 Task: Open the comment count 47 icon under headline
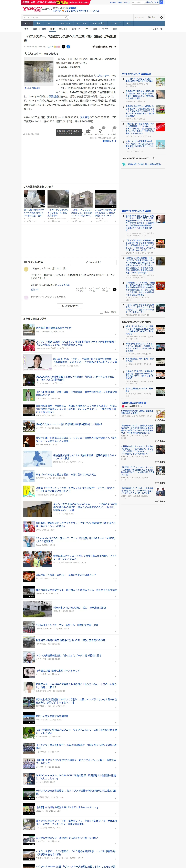(x=50, y=47)
